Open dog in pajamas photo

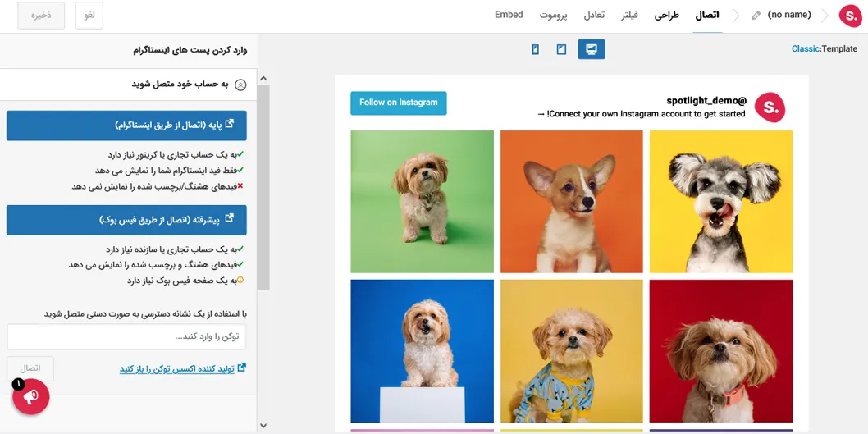[572, 351]
